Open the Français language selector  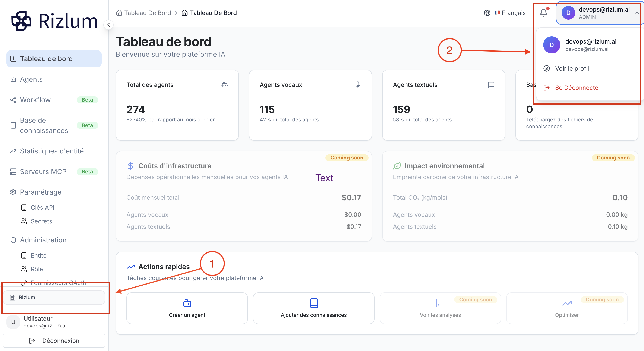pyautogui.click(x=510, y=13)
